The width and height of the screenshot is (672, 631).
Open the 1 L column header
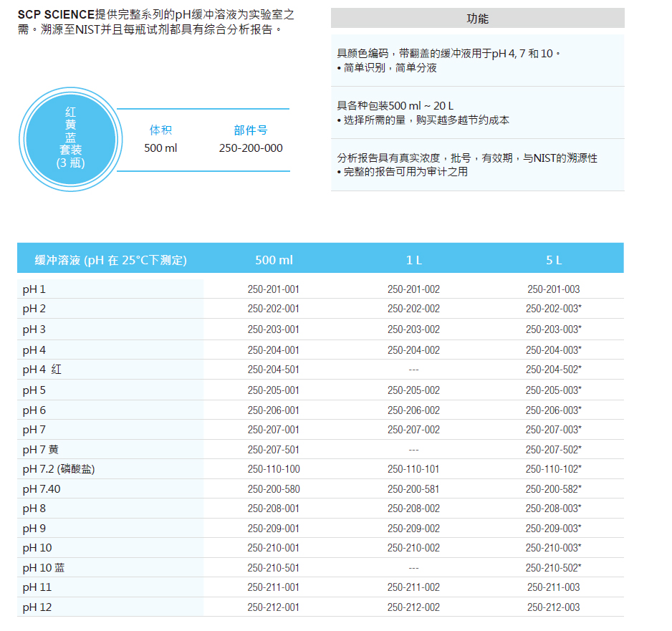coord(412,259)
